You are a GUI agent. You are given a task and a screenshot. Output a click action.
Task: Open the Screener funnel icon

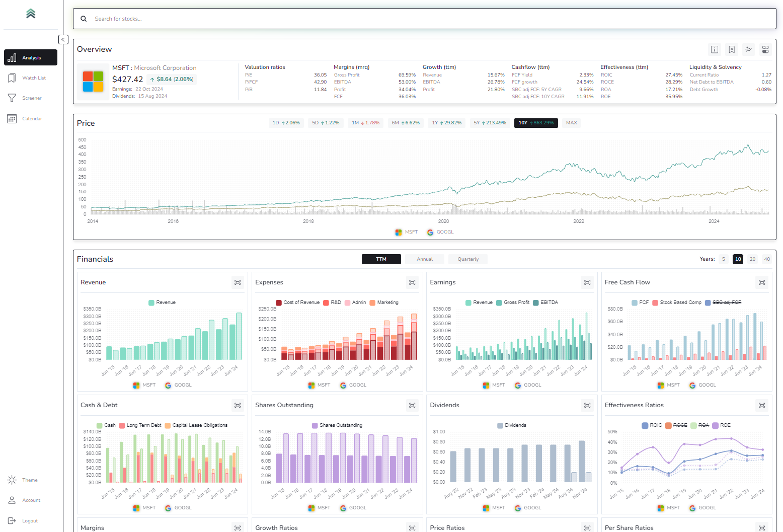click(x=12, y=98)
